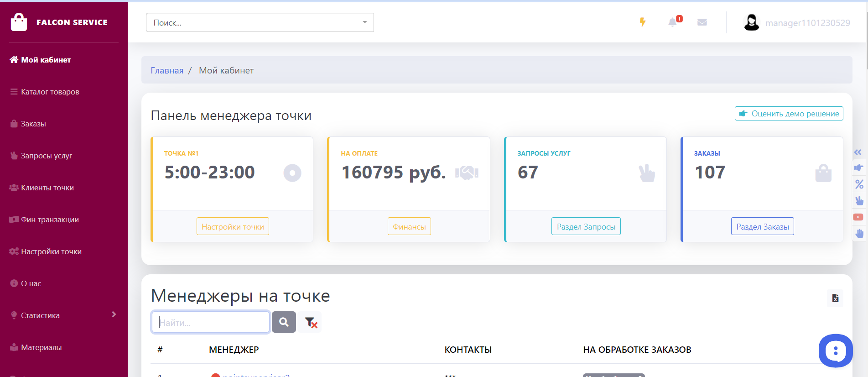Open the manager1101230529 user menu

(x=797, y=23)
